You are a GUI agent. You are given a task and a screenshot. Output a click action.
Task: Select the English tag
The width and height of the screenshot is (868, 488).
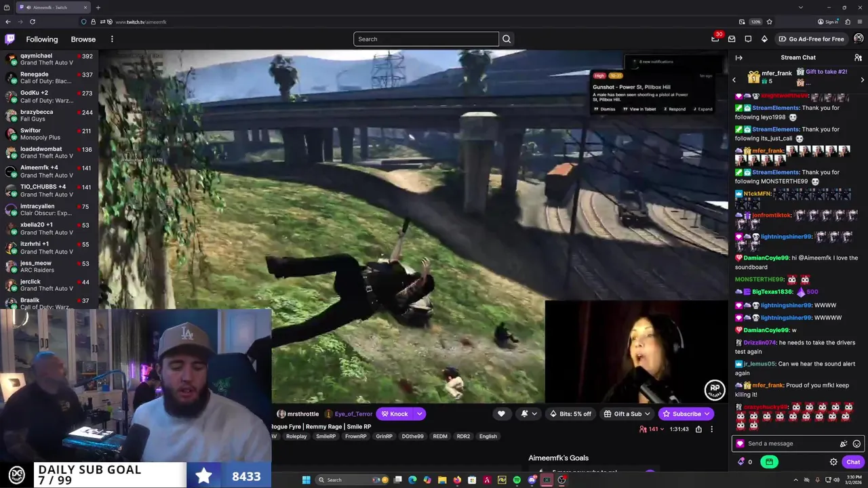point(488,436)
